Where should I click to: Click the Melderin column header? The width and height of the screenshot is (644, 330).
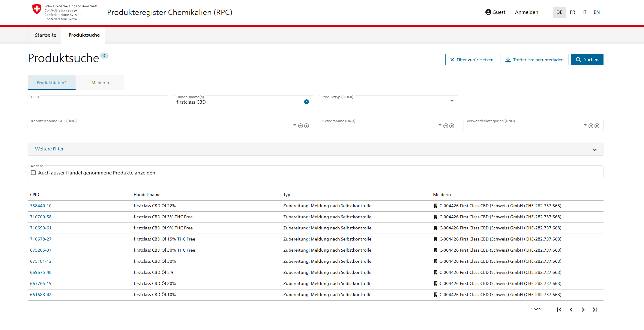point(442,195)
